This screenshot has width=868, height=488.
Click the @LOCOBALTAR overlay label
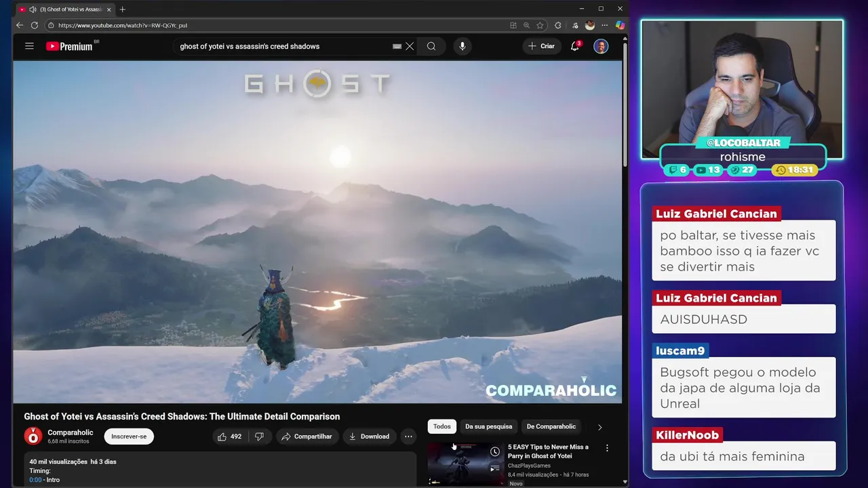tap(743, 143)
